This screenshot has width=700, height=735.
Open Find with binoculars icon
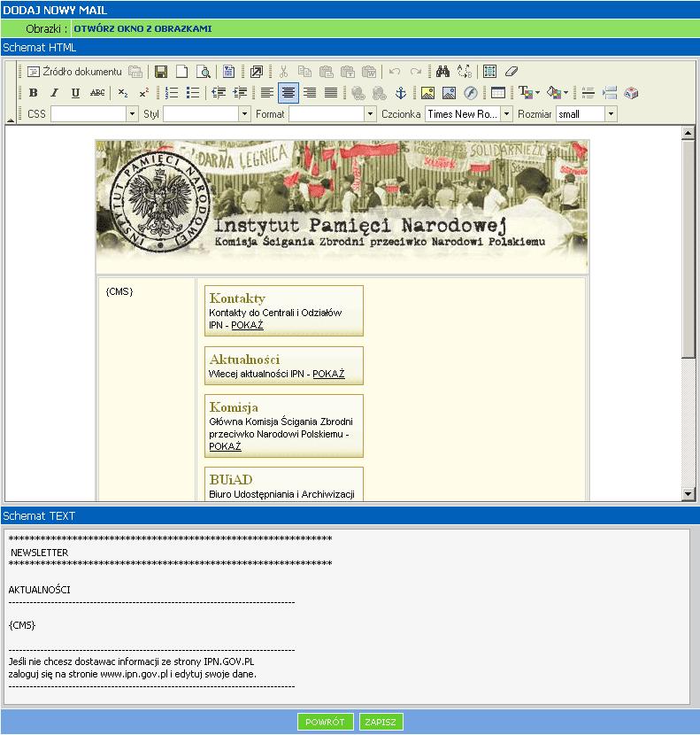click(442, 72)
